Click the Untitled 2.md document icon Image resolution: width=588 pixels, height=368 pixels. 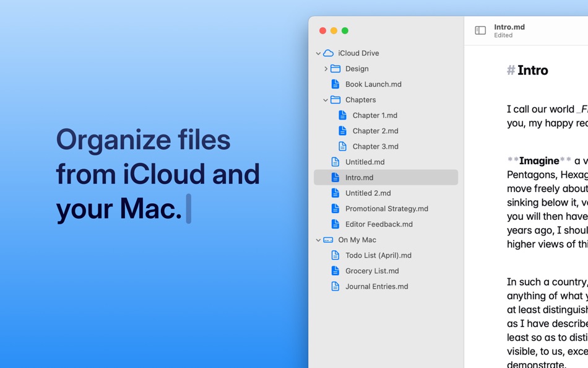[x=335, y=193]
